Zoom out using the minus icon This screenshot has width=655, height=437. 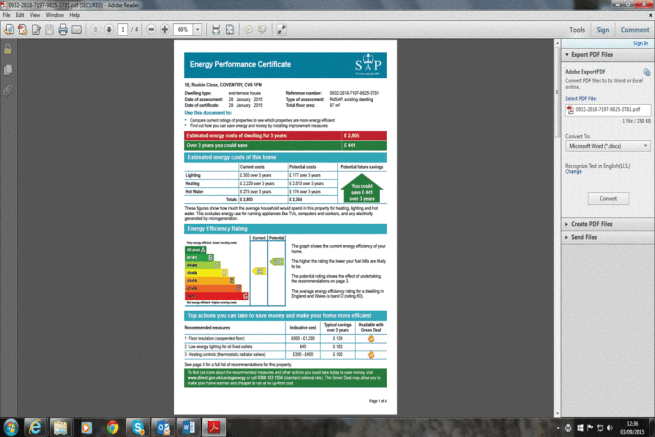point(151,29)
